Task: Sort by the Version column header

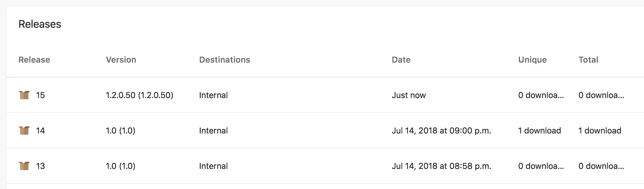Action: pyautogui.click(x=121, y=60)
